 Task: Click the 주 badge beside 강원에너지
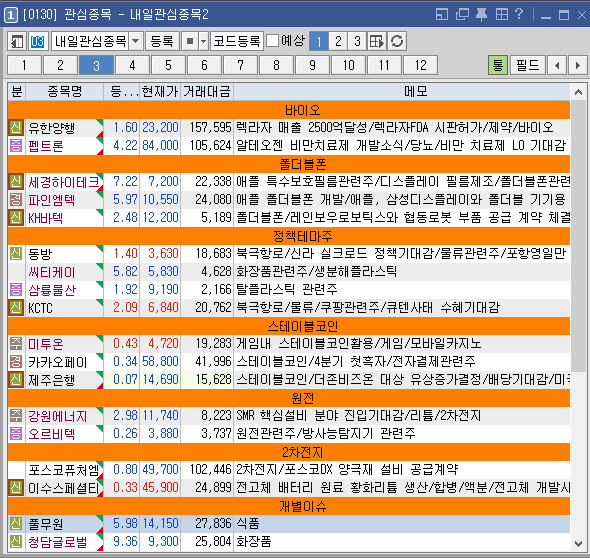click(16, 415)
